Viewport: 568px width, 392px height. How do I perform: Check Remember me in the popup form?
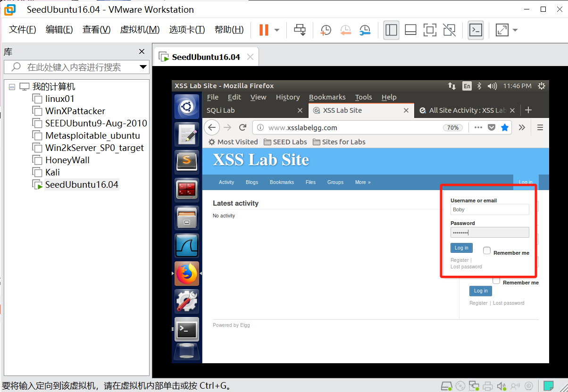click(487, 250)
